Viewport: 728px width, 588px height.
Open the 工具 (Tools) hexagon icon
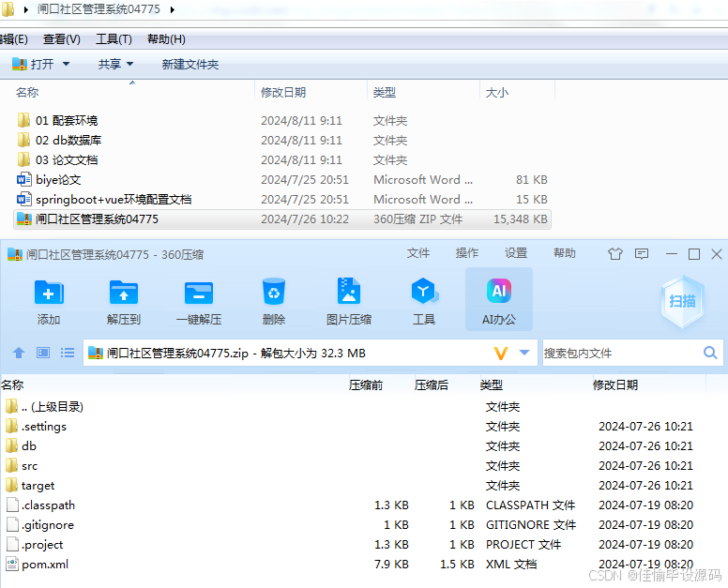(424, 291)
